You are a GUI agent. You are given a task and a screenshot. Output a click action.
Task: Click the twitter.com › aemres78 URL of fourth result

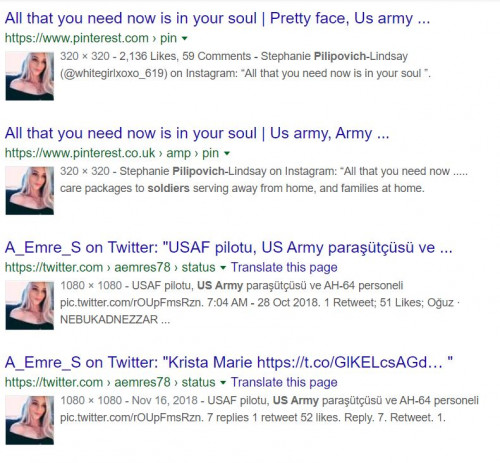click(x=110, y=382)
